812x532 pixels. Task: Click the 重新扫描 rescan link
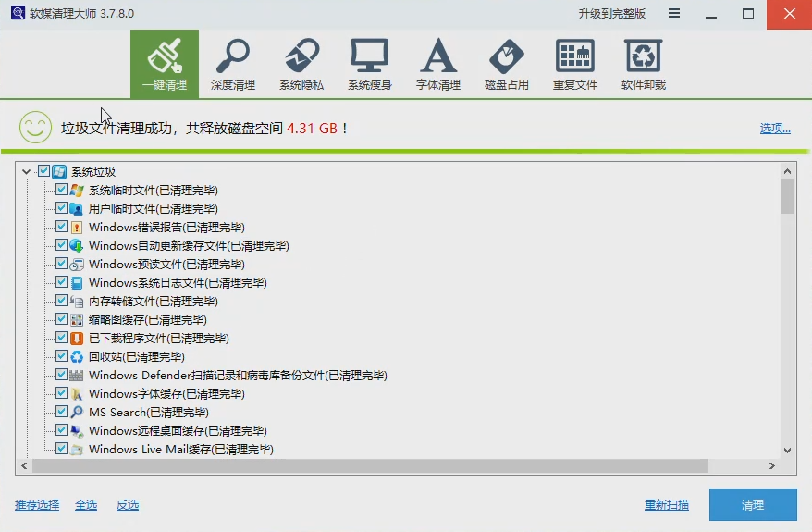[666, 505]
